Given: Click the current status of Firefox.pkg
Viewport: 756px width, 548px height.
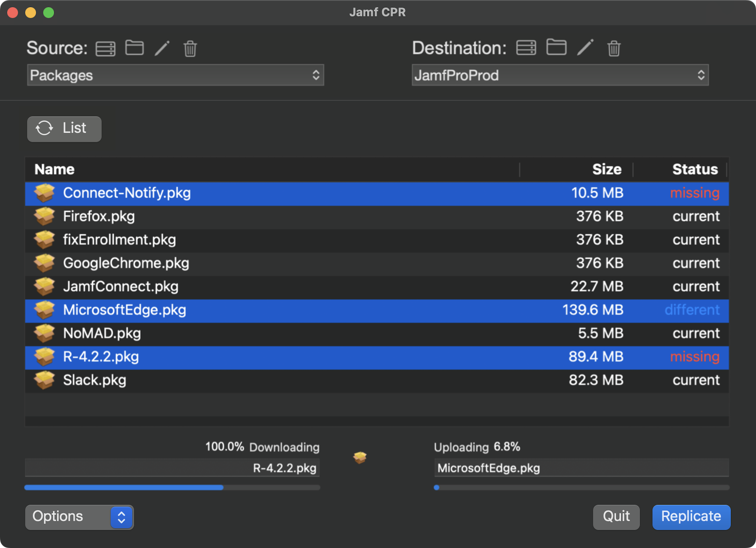Looking at the screenshot, I should coord(696,217).
